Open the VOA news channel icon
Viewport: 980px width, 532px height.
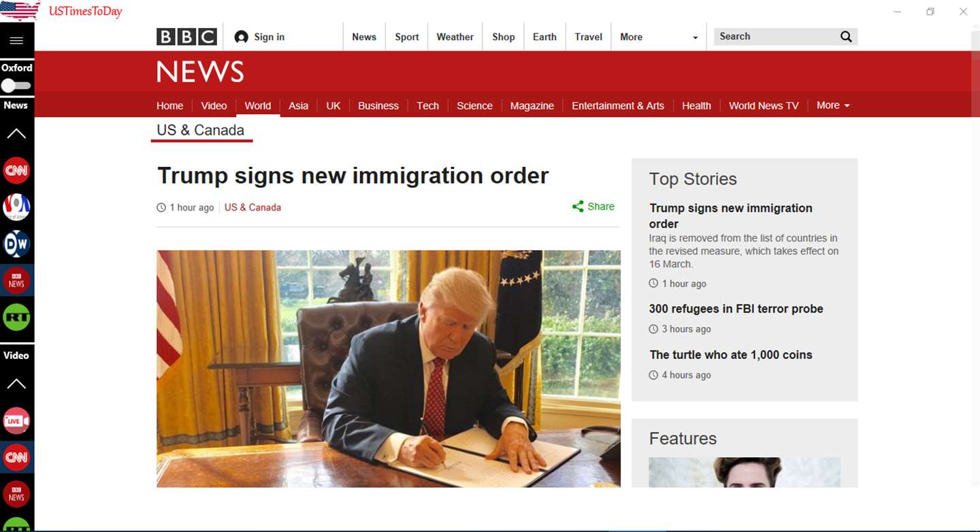16,207
